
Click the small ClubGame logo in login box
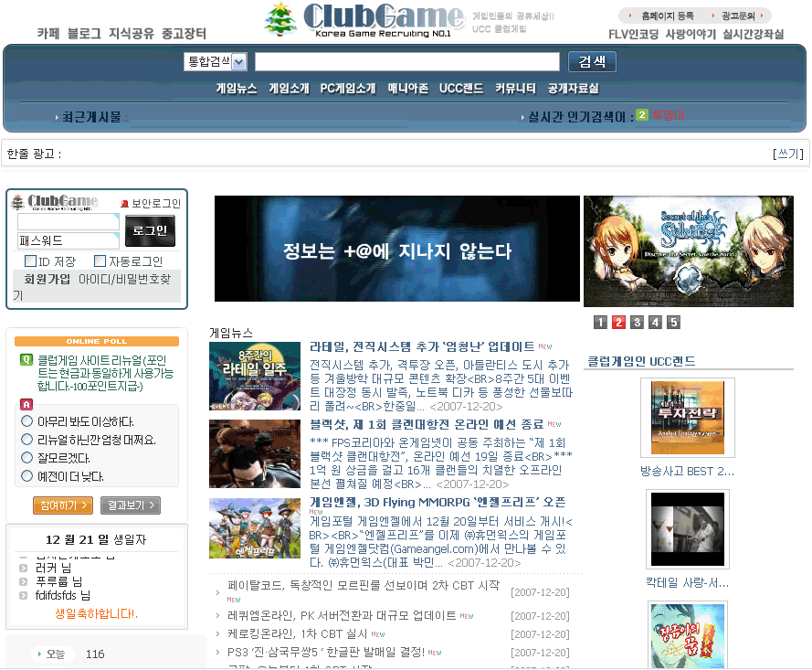point(55,202)
